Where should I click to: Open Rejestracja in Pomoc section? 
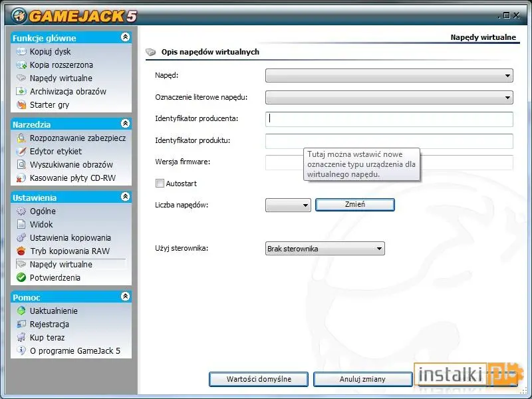click(x=49, y=325)
